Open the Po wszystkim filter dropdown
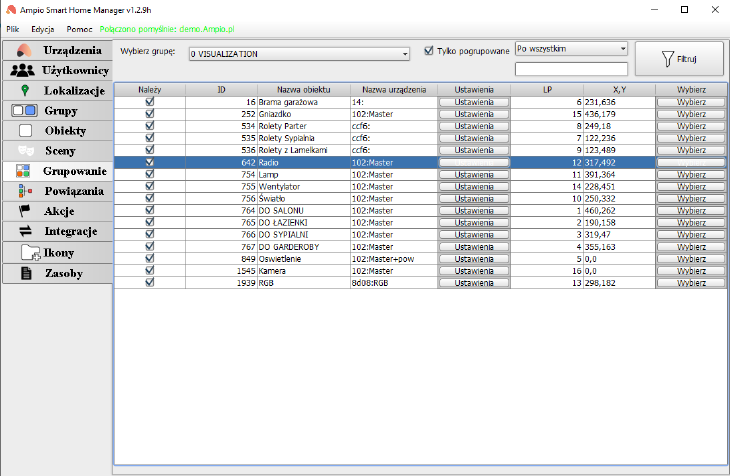 coord(571,49)
